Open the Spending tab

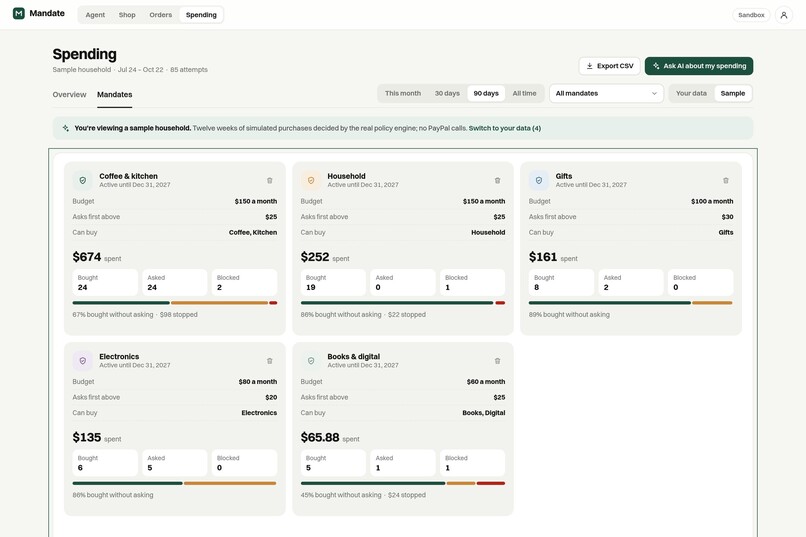click(x=201, y=15)
